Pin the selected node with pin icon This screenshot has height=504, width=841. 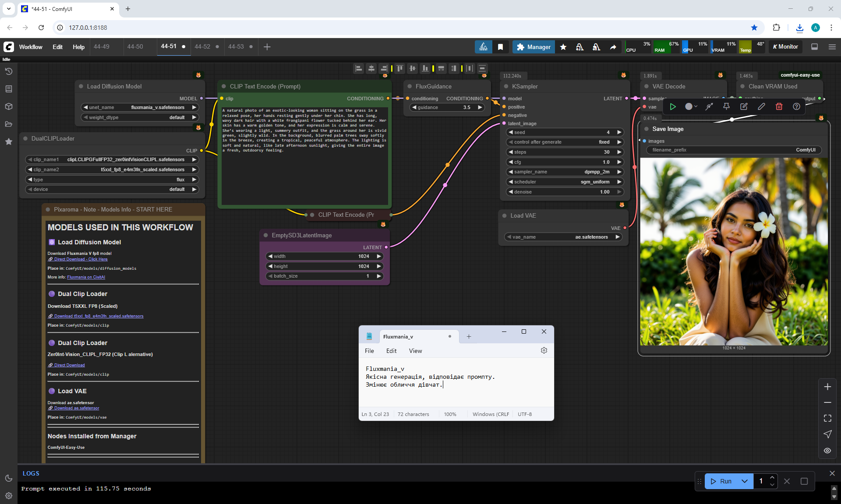[x=726, y=106]
